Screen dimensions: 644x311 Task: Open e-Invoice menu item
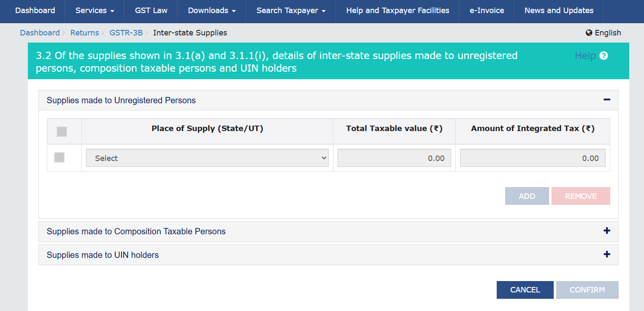[487, 11]
